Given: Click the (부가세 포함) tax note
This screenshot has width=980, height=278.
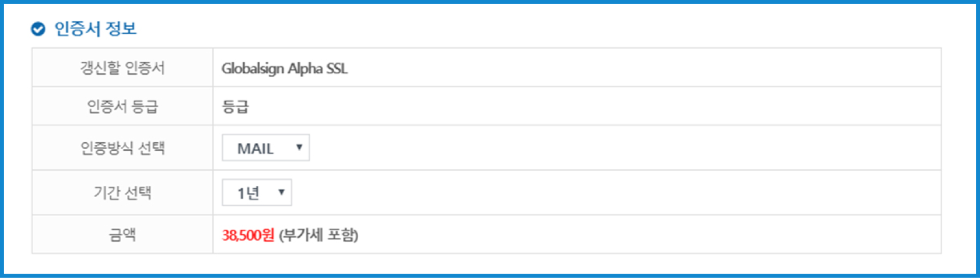Looking at the screenshot, I should click(x=318, y=235).
